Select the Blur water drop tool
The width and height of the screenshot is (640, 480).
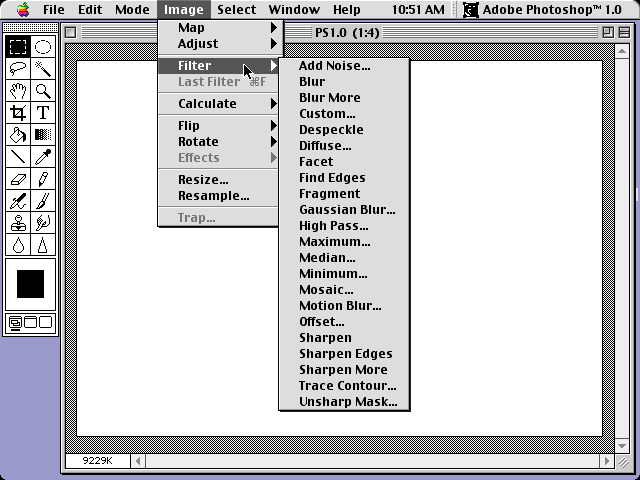tap(18, 245)
